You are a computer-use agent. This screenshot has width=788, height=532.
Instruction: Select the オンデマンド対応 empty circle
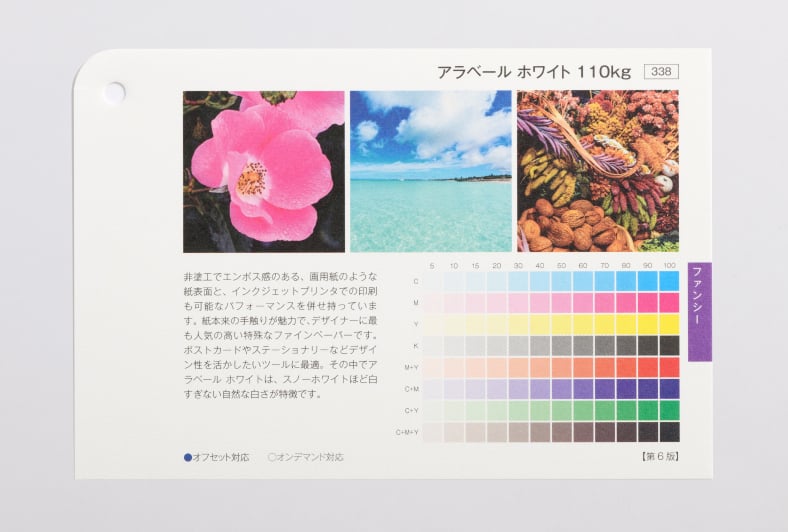tap(271, 457)
